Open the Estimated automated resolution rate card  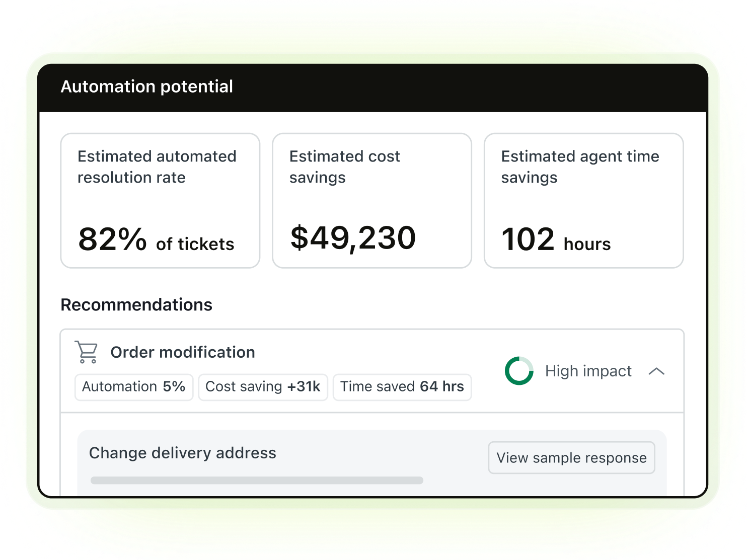(x=160, y=200)
